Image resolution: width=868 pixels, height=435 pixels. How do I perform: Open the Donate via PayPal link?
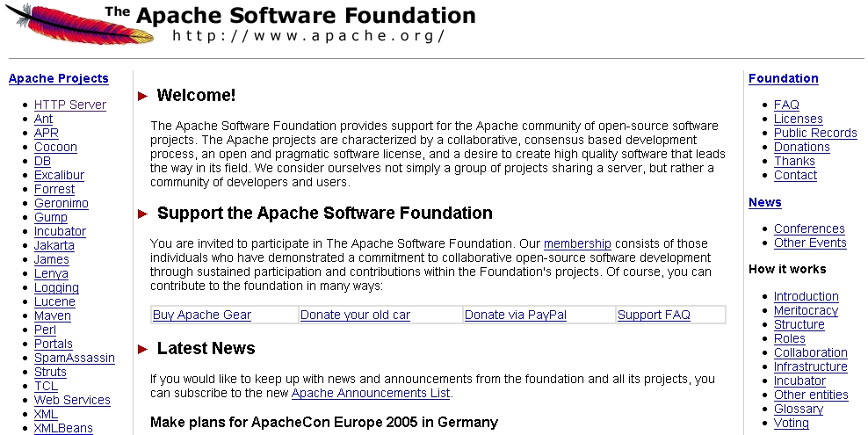click(x=516, y=315)
